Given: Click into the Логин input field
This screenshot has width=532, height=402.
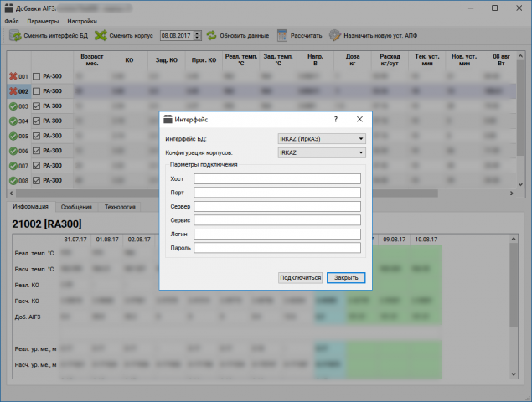Looking at the screenshot, I should point(277,234).
